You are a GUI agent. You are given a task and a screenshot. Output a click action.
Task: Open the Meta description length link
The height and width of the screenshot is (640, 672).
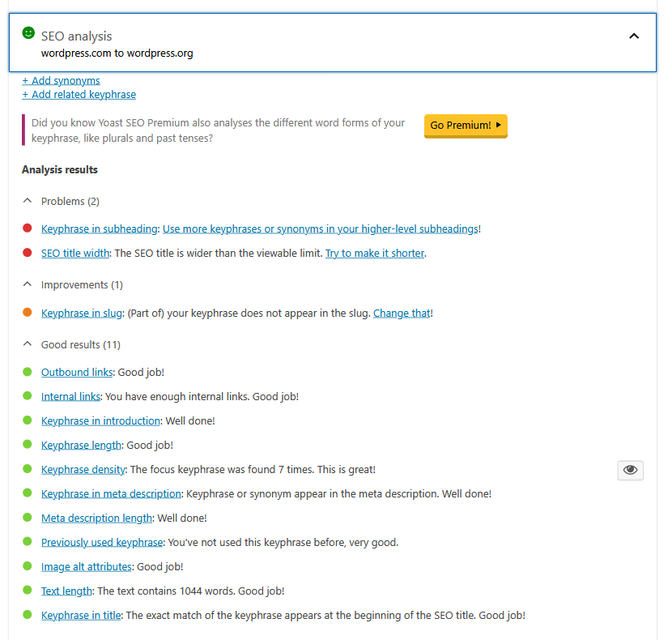coord(96,518)
